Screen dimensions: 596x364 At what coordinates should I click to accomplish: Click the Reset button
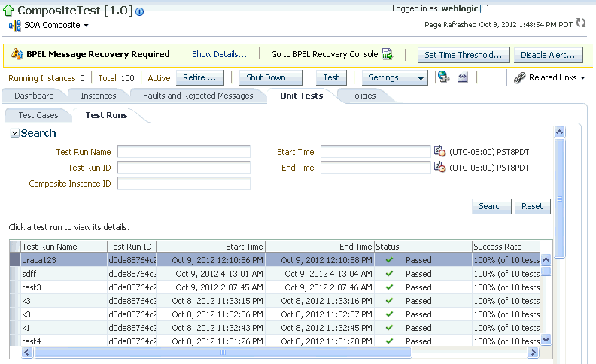[x=532, y=206]
